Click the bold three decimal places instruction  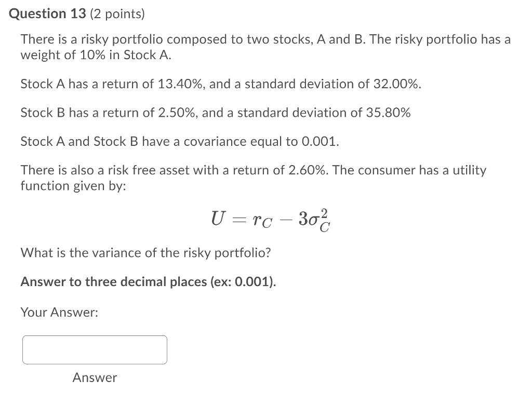coord(148,282)
